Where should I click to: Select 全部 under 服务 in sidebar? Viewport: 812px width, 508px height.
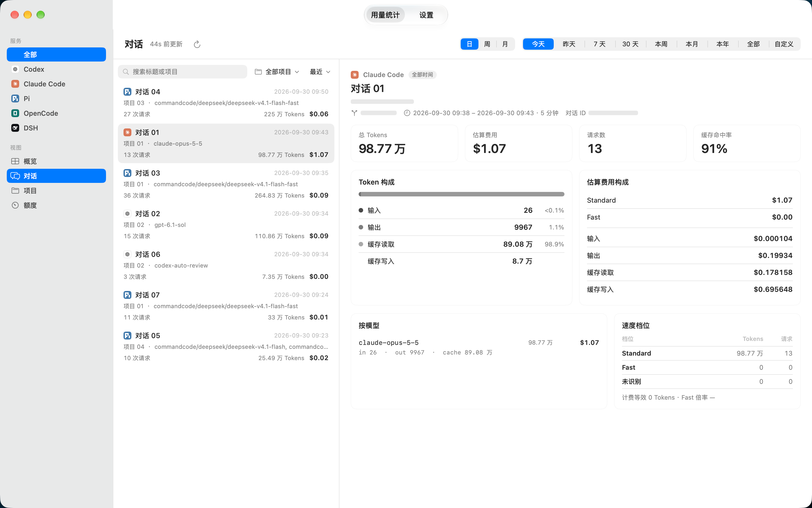[56, 54]
